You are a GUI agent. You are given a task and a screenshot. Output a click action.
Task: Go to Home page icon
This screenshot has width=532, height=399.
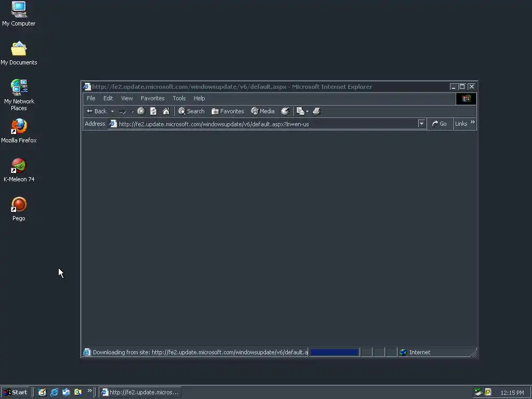[166, 111]
